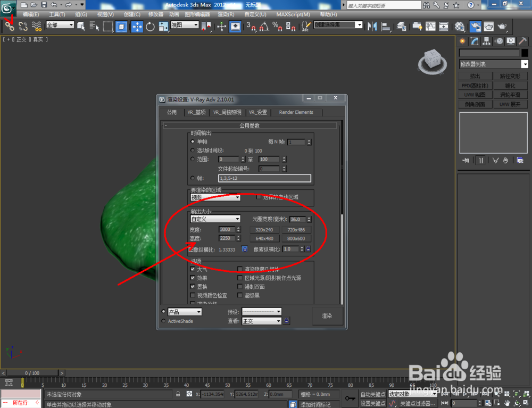The height and width of the screenshot is (408, 532).
Task: Click the 挤出 modifier button
Action: click(475, 76)
